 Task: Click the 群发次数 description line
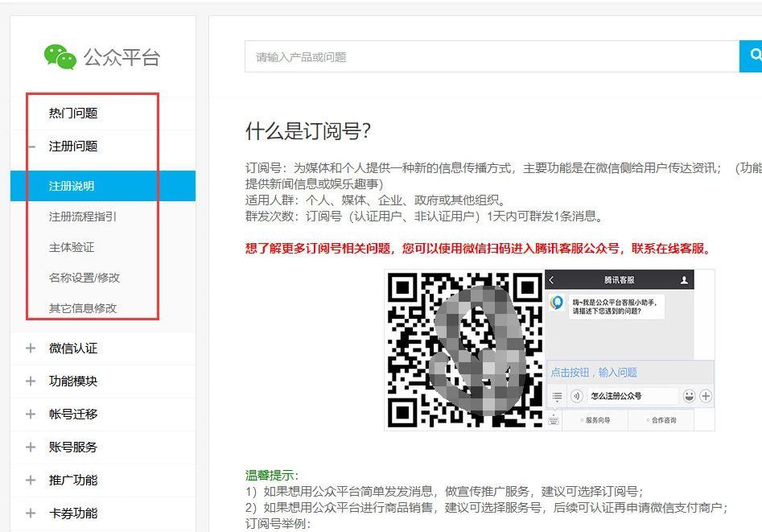pyautogui.click(x=424, y=217)
